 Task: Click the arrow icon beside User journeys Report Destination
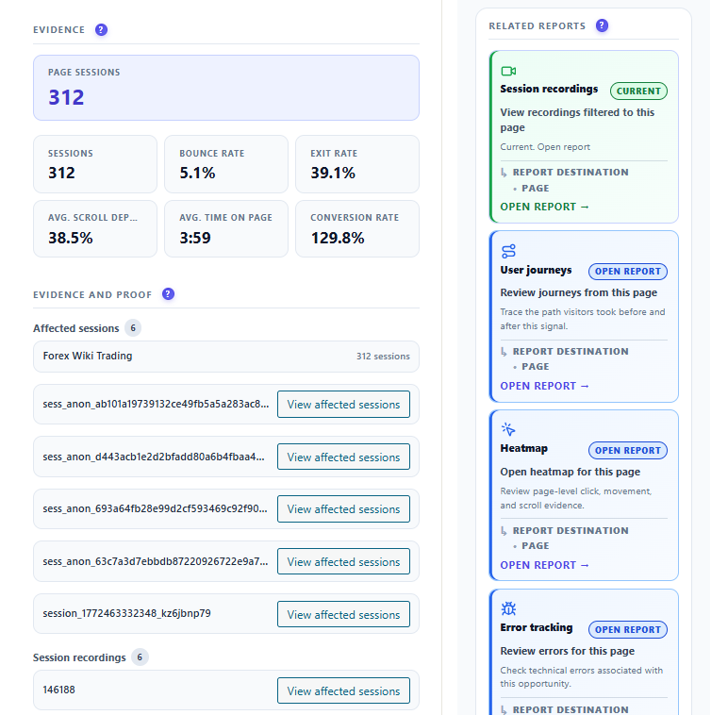point(504,352)
